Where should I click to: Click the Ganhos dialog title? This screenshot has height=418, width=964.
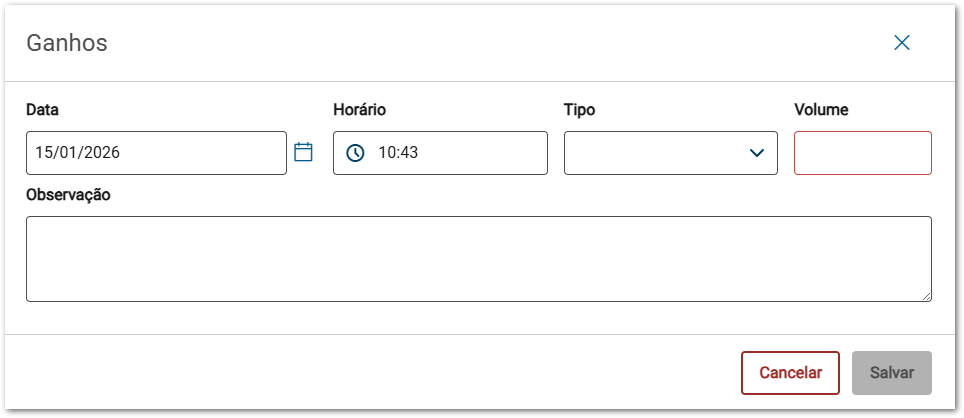67,43
